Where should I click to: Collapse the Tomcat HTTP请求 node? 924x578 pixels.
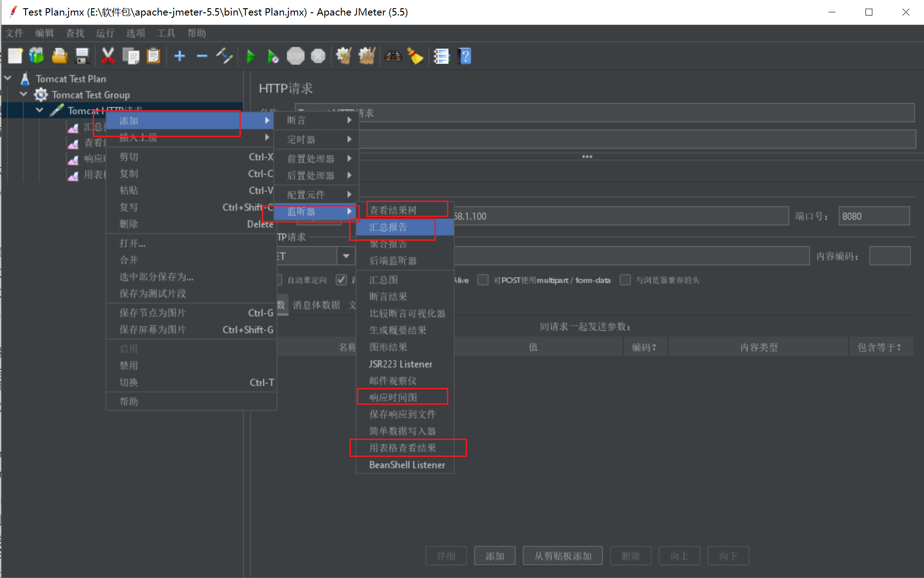(40, 110)
